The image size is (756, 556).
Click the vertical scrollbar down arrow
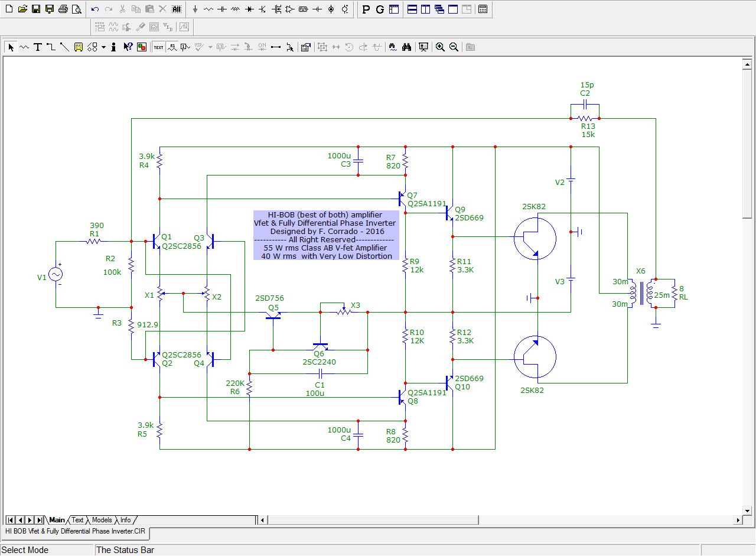click(x=747, y=511)
